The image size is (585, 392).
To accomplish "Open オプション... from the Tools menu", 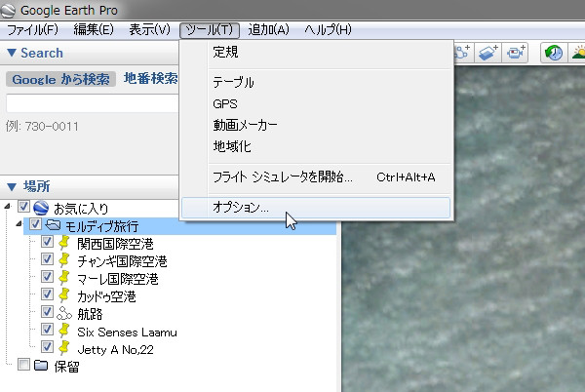I will pyautogui.click(x=316, y=208).
